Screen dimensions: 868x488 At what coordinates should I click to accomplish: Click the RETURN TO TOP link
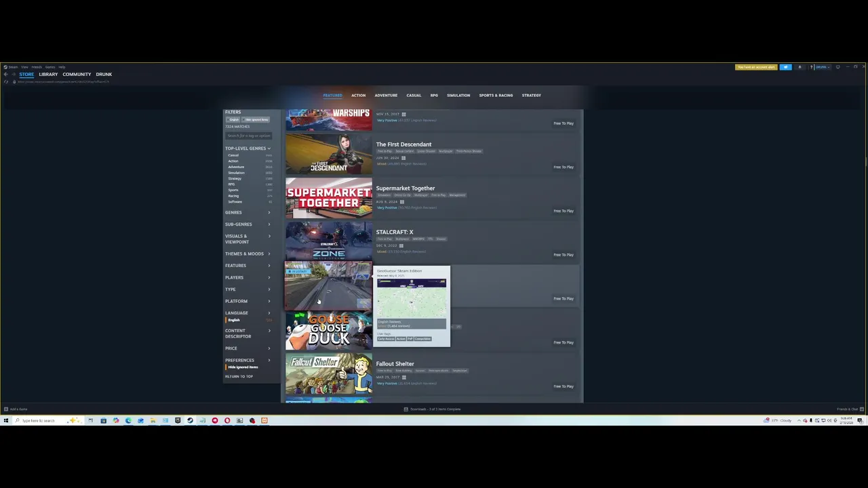239,376
